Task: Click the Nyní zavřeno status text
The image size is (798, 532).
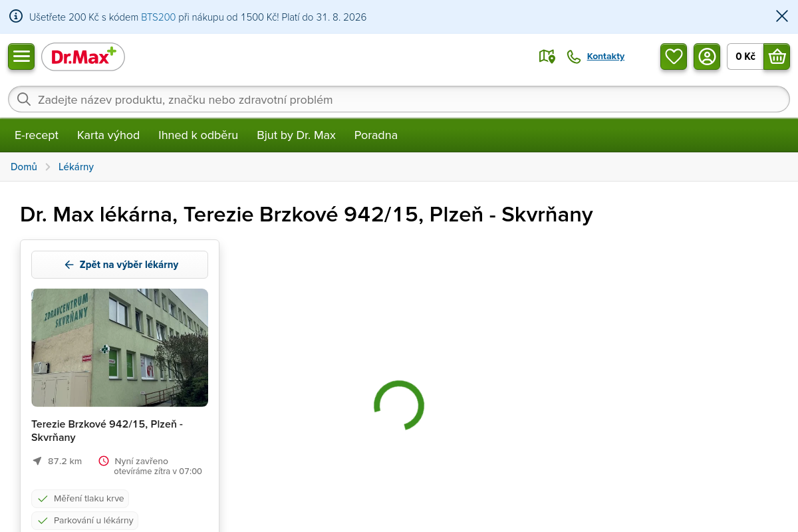Action: [142, 461]
